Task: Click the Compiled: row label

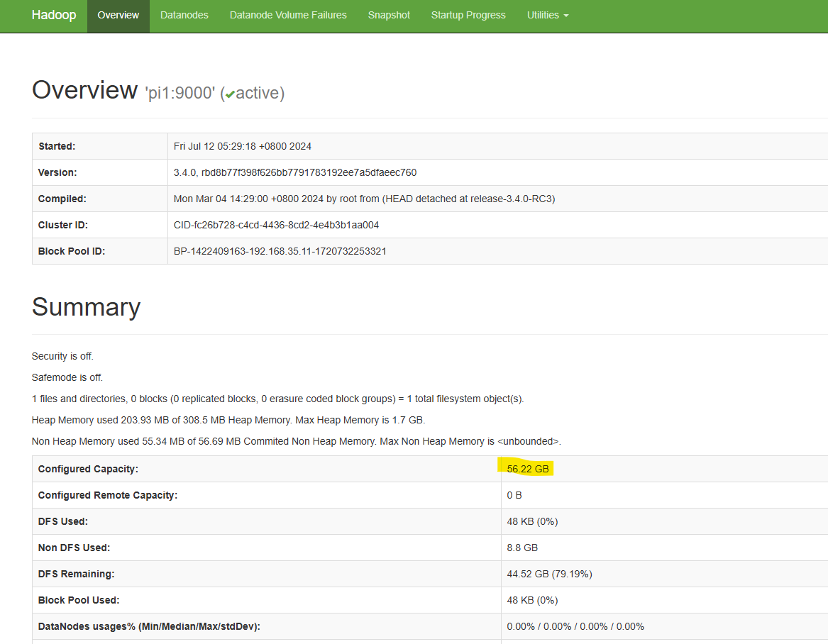Action: click(x=62, y=199)
